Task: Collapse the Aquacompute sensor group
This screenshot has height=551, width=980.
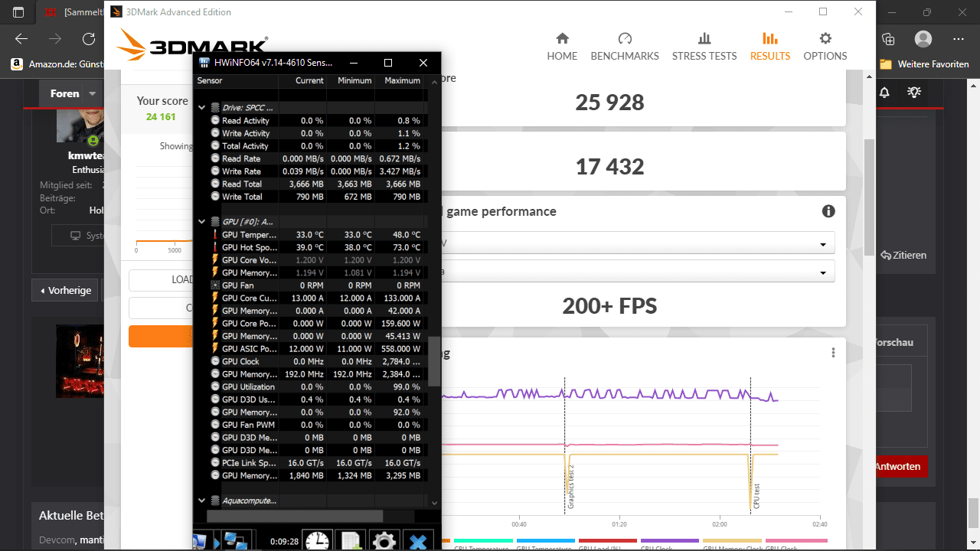Action: pyautogui.click(x=202, y=500)
